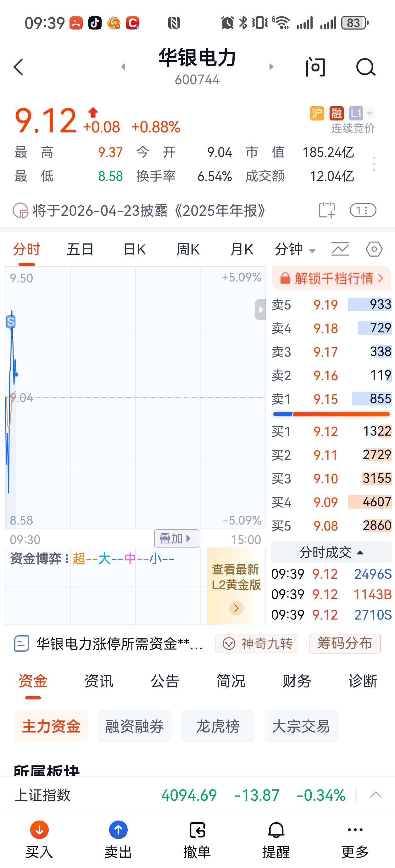
Task: Open the three-dot quote details menu
Action: [374, 164]
